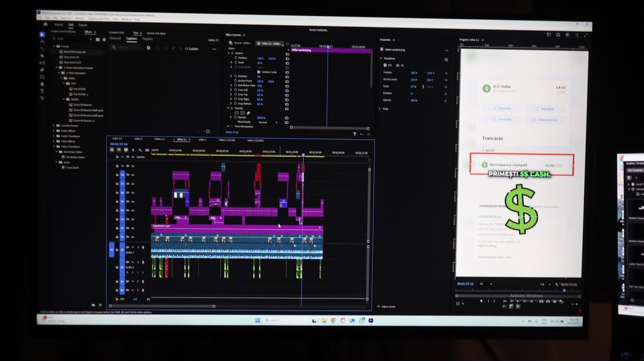Click the timeline Linked Selection icon

[x=126, y=150]
